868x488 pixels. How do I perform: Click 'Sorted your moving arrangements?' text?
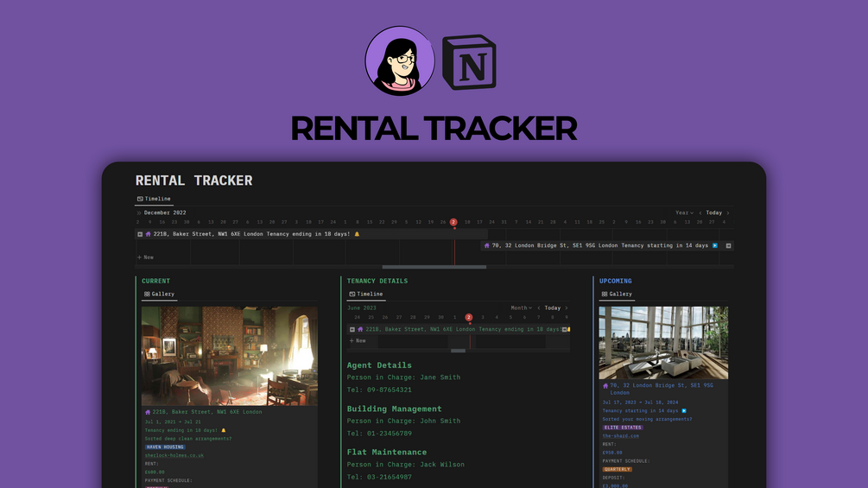pyautogui.click(x=647, y=420)
